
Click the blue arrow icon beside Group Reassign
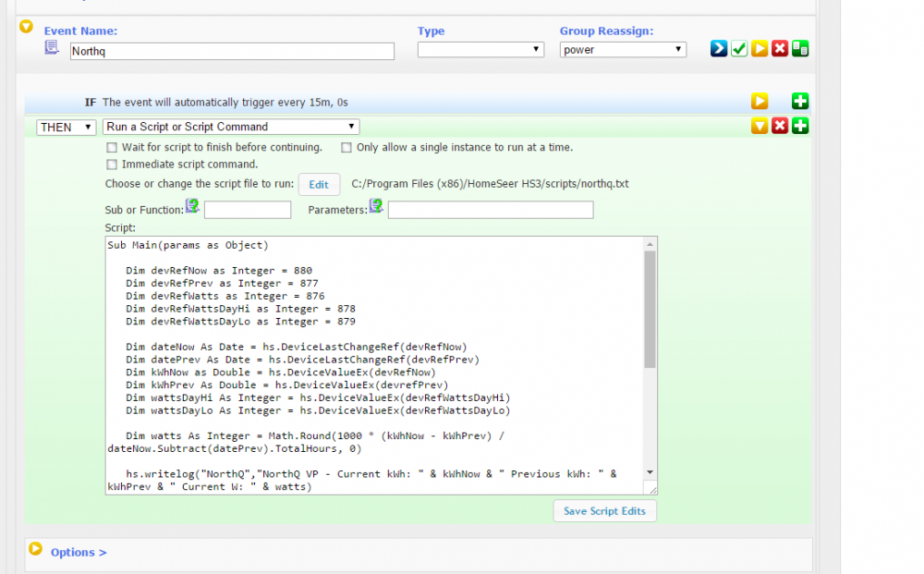(719, 49)
